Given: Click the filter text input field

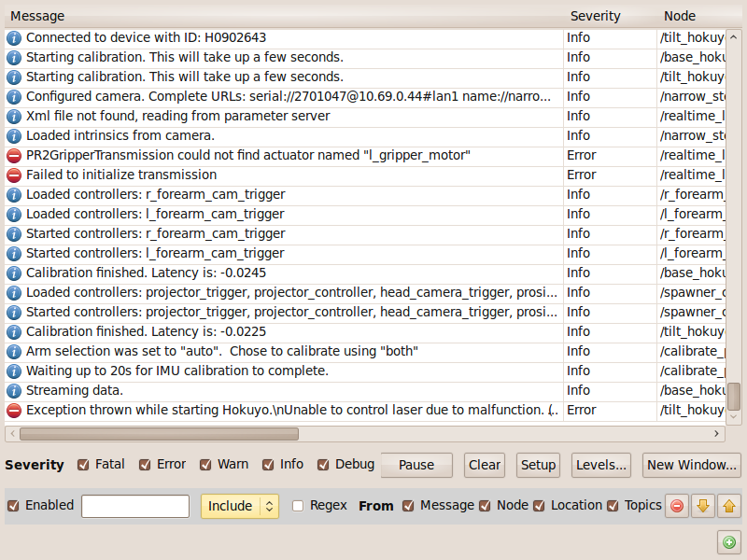Looking at the screenshot, I should click(135, 506).
